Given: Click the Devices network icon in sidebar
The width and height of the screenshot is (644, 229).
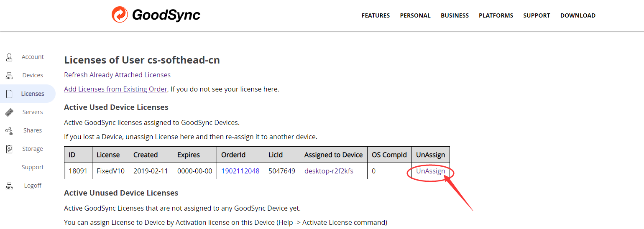Looking at the screenshot, I should click(9, 76).
